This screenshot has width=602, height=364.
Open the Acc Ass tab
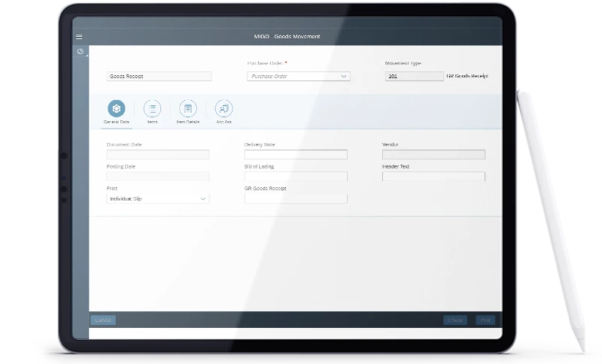[x=223, y=108]
